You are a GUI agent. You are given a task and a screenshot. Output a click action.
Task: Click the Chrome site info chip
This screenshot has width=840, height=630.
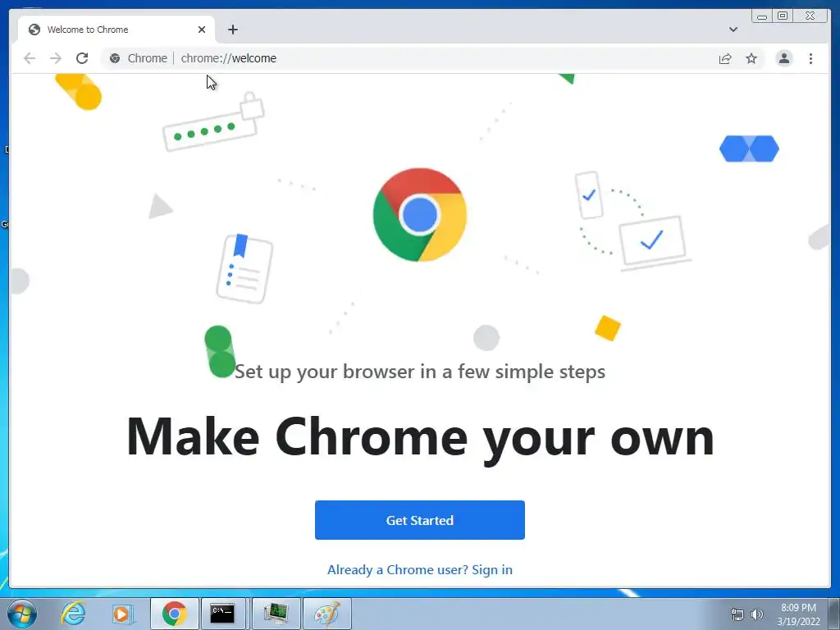coord(138,58)
